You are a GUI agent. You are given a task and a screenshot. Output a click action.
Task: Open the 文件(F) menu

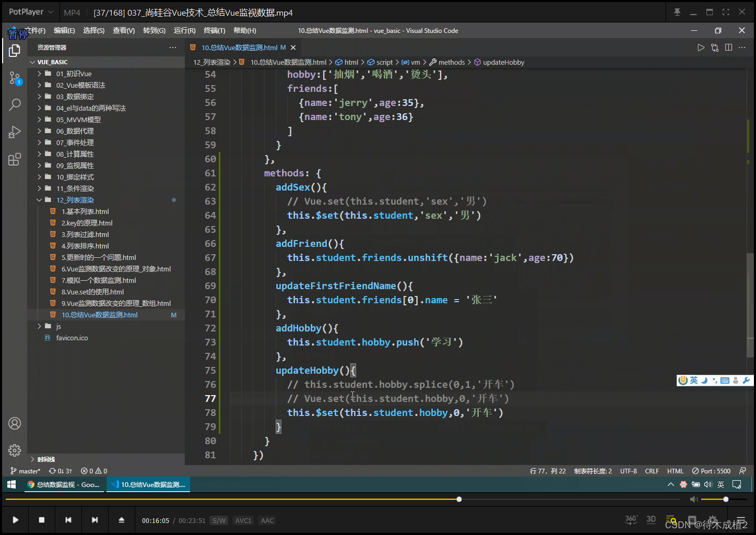[x=35, y=30]
